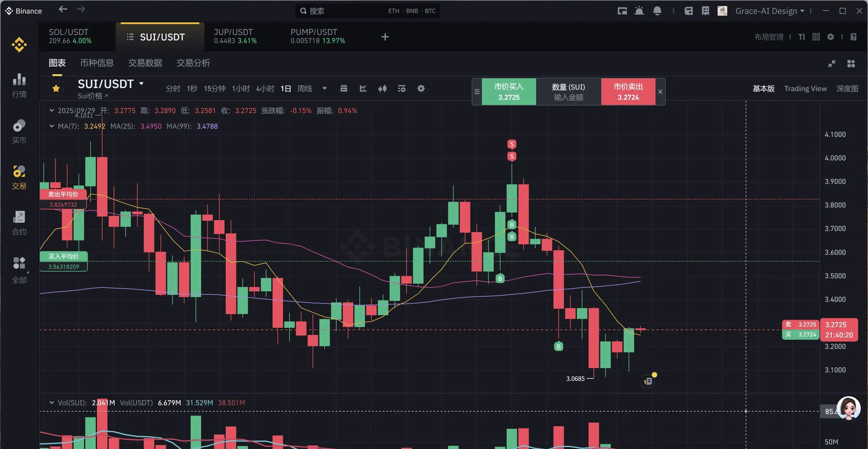Screen dimensions: 868x449
Task: Switch chart to 深度图 depth view
Action: (847, 88)
